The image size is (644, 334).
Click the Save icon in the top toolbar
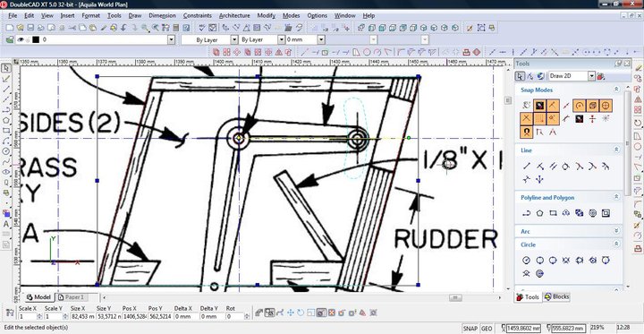[30, 28]
